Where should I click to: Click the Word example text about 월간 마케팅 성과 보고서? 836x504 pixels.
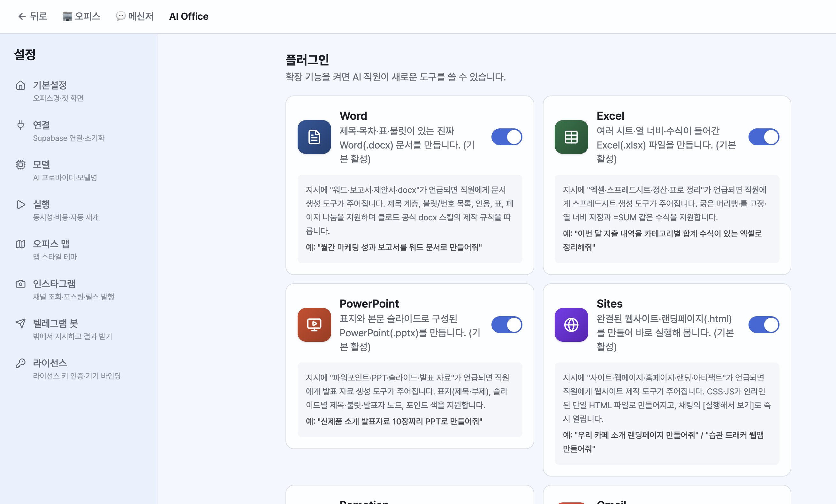click(394, 248)
